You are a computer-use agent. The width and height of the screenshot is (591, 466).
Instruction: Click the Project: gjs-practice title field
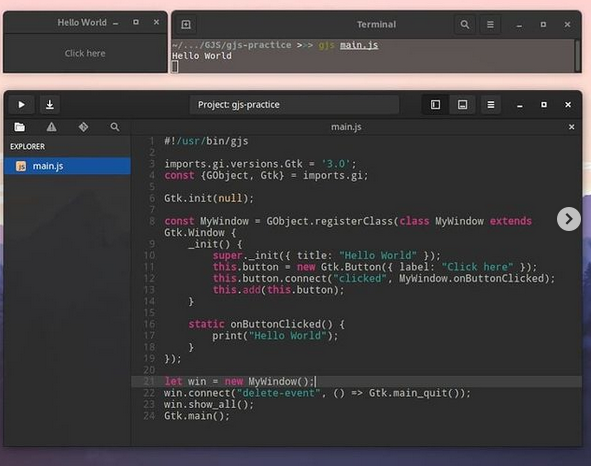point(294,104)
